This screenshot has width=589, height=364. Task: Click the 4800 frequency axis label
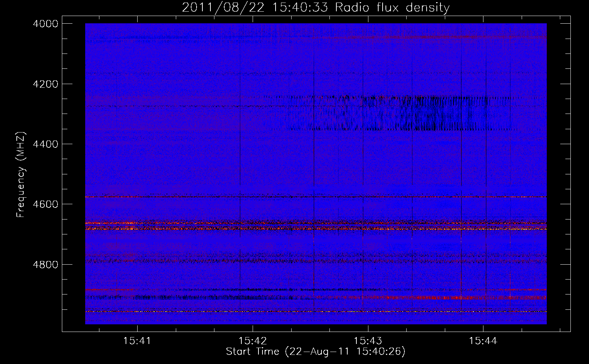(x=46, y=264)
